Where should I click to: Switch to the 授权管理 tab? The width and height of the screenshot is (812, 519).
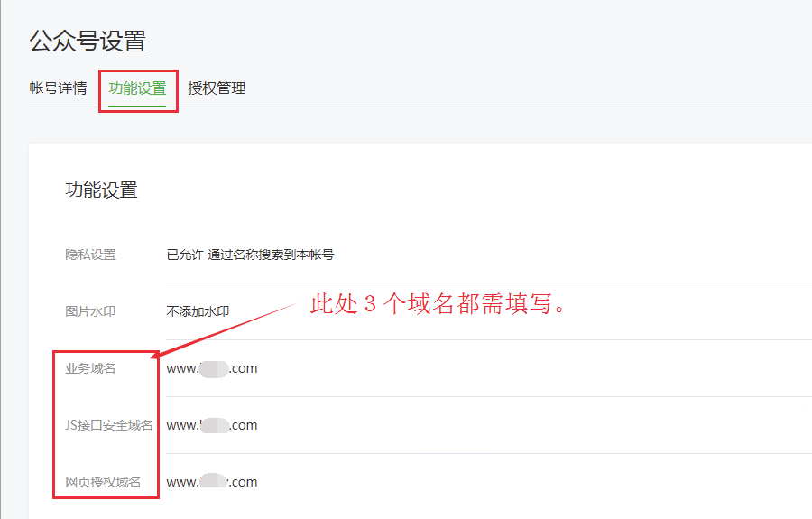(x=217, y=88)
